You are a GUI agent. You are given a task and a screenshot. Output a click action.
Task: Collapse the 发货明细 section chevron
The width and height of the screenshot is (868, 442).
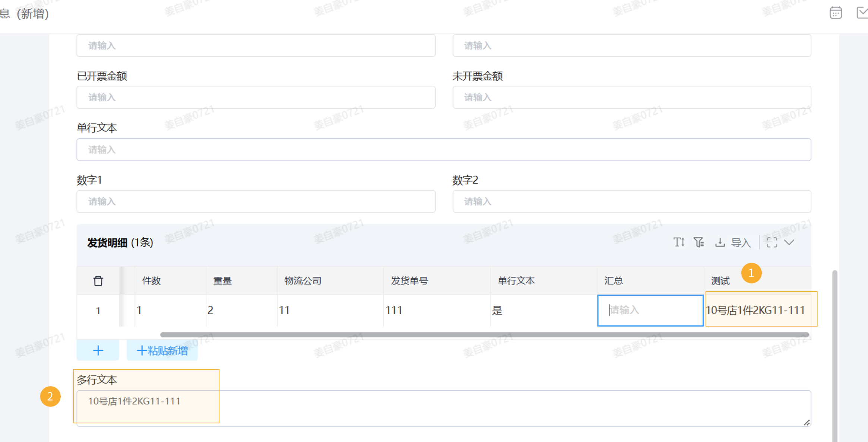789,242
